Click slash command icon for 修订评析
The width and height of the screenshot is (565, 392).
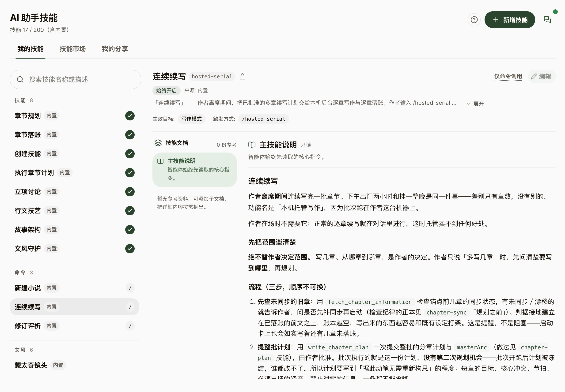tap(130, 326)
